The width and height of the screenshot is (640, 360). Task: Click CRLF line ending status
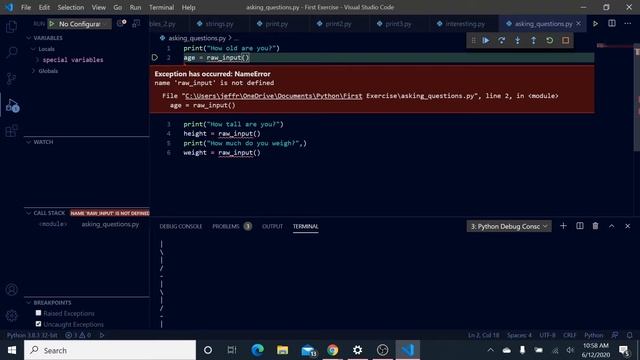pos(570,335)
